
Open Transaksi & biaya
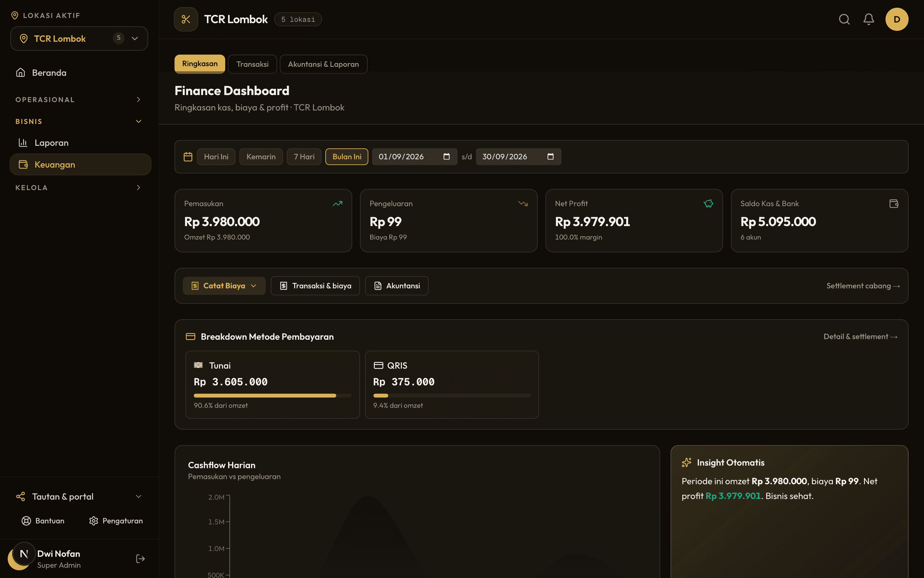(315, 285)
